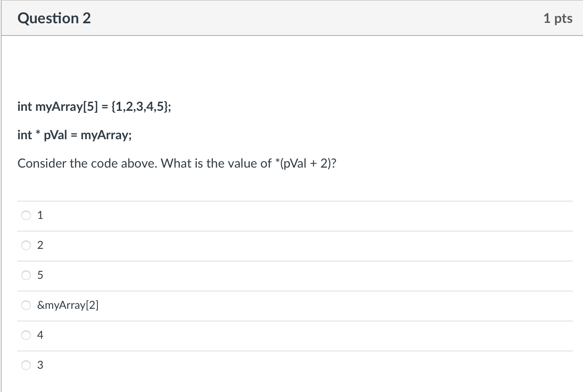Click the "4" answer option label
Image resolution: width=583 pixels, height=392 pixels.
click(x=40, y=335)
